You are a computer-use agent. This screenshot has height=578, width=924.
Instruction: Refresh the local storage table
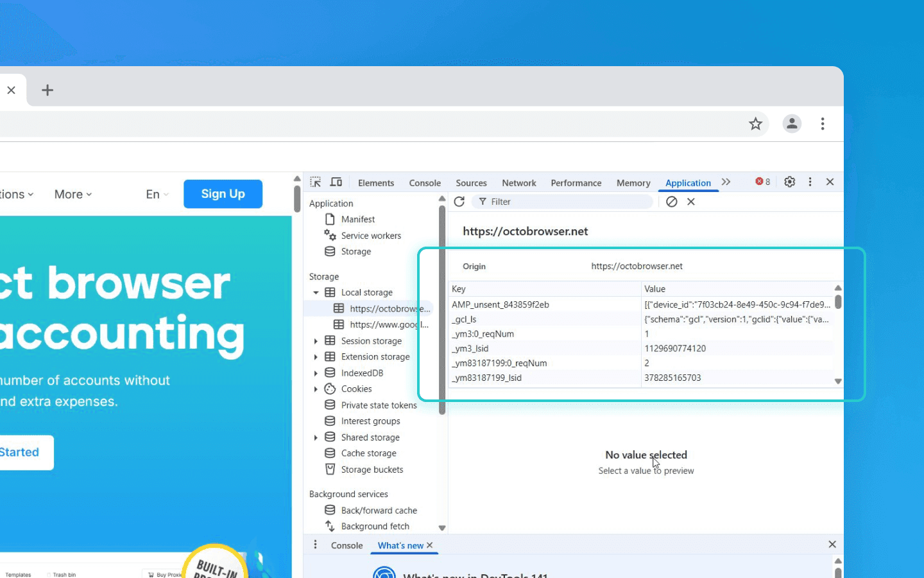pos(459,202)
